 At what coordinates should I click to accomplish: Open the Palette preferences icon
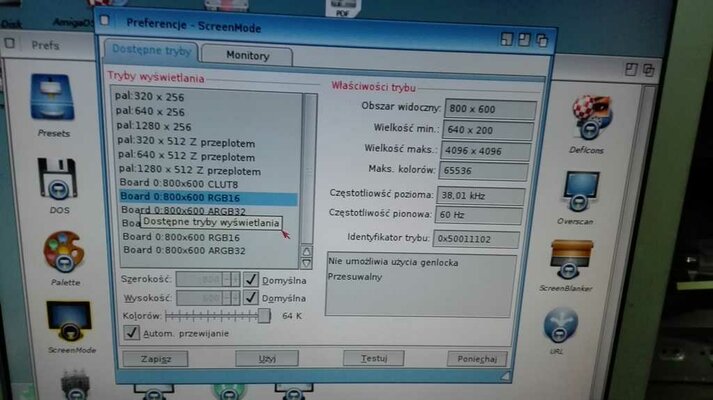click(x=62, y=255)
